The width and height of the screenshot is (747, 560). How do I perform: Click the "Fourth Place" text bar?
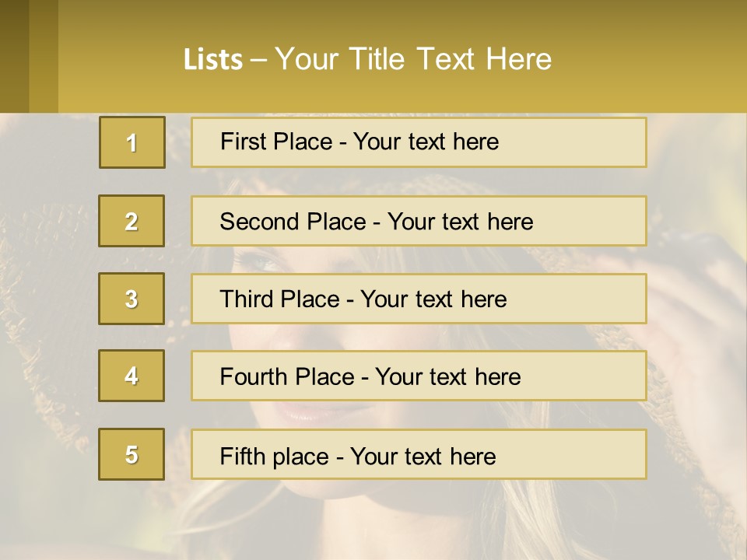point(419,376)
